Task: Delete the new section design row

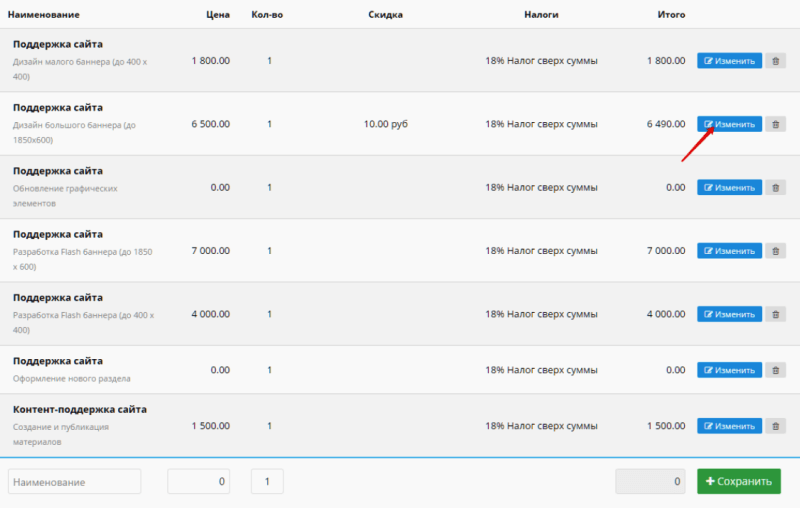Action: click(x=775, y=370)
